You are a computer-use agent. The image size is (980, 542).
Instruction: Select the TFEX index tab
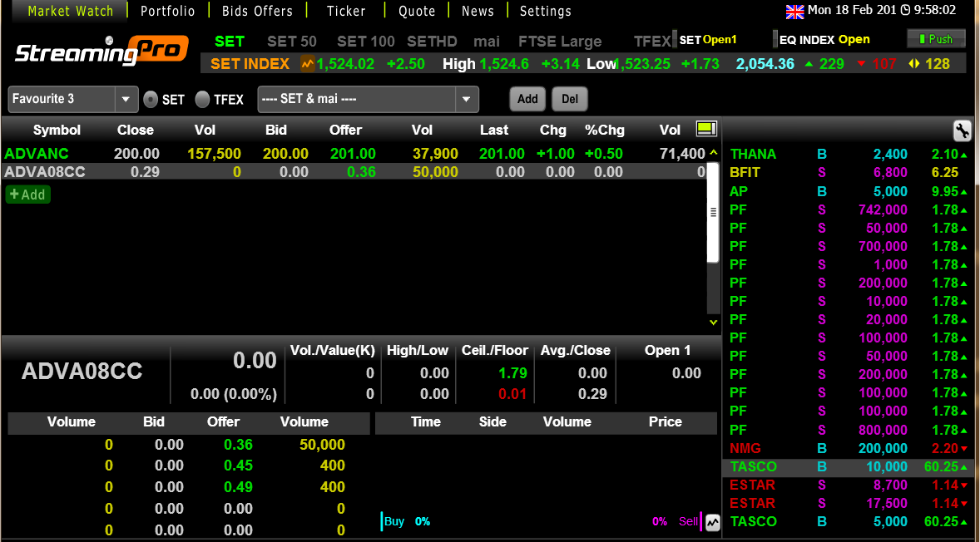[652, 42]
